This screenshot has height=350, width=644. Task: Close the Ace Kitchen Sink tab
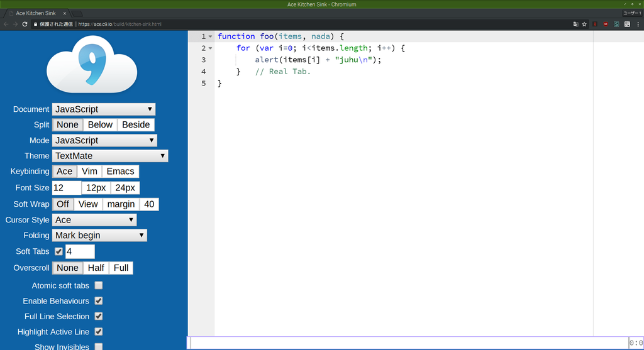(65, 13)
